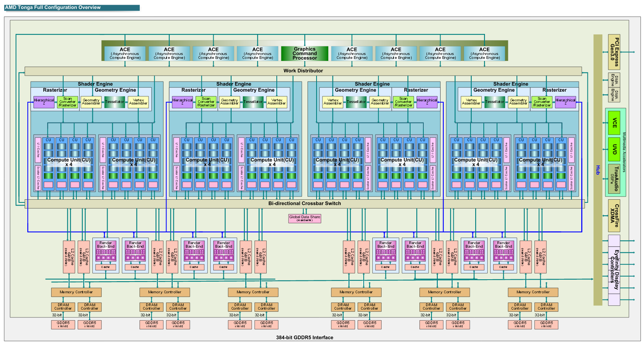Click the Work Distributor bar

pyautogui.click(x=303, y=71)
